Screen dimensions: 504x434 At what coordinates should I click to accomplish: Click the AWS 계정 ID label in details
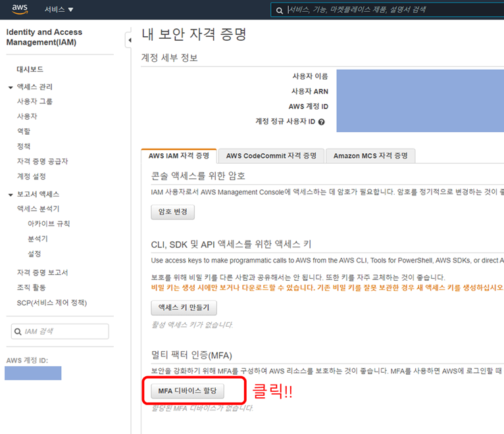tap(308, 107)
